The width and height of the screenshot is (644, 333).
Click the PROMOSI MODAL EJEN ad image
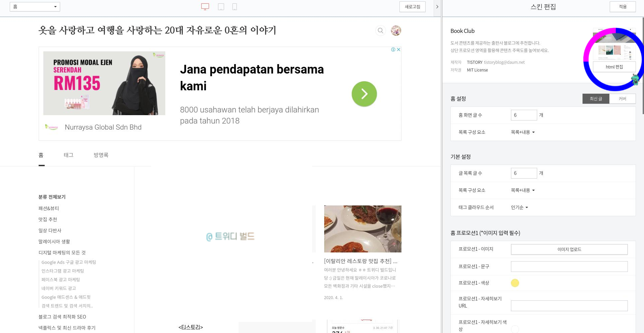click(104, 83)
